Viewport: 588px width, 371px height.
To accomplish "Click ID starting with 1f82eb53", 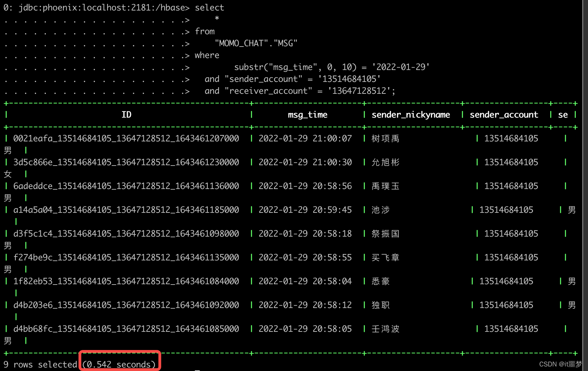I will 126,281.
